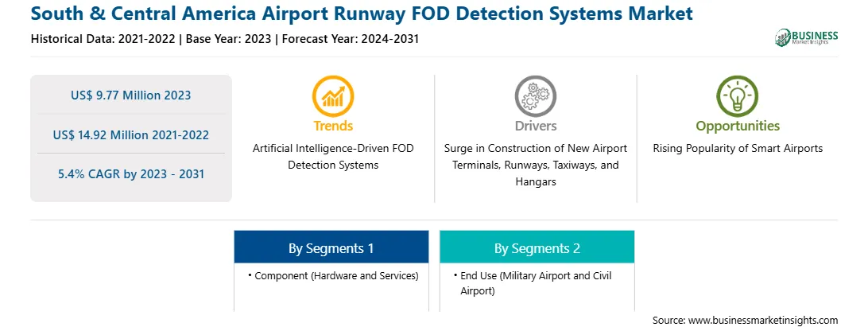Image resolution: width=868 pixels, height=327 pixels.
Task: Click the Component (Hardware and Services) bullet
Action: click(x=333, y=275)
